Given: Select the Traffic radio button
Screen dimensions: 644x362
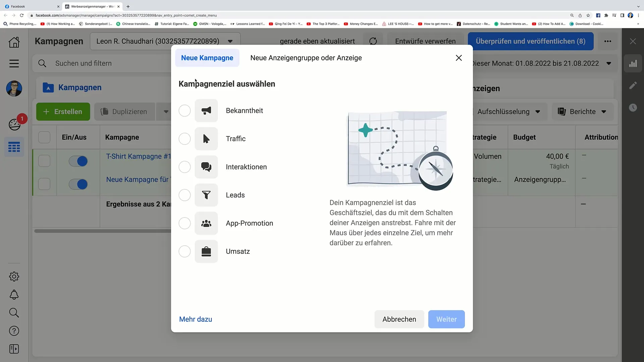Looking at the screenshot, I should click(x=184, y=139).
